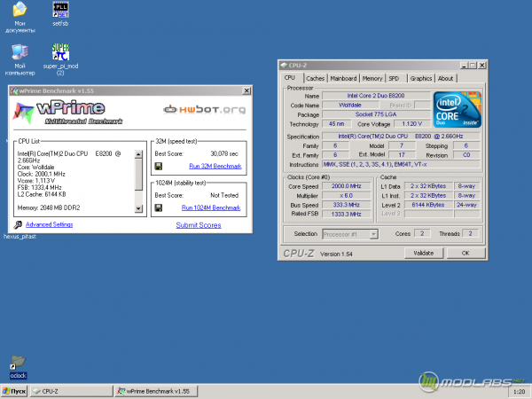Click the CPU-Z title bar icon
Screen dimensions: 532x399
[284, 65]
